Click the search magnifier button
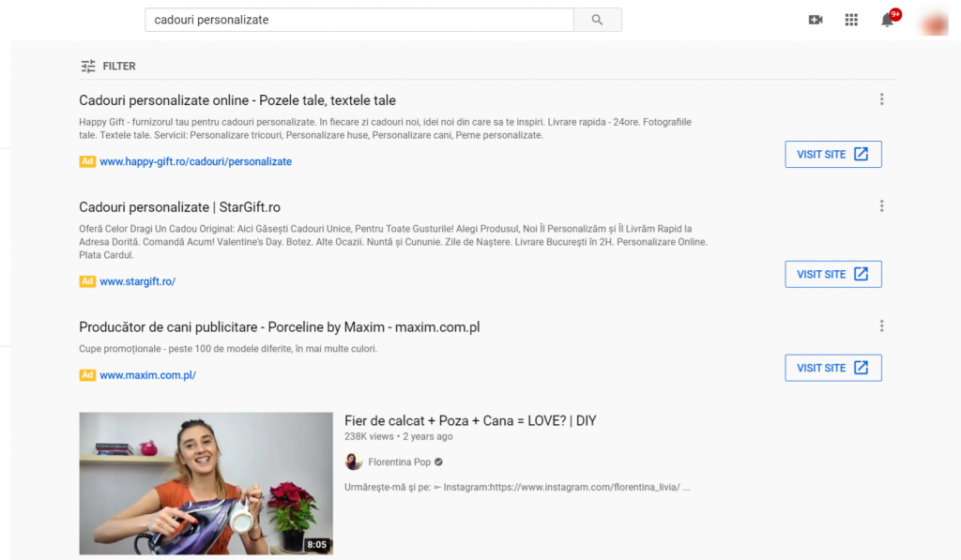Screen dimensions: 961x560 coord(597,20)
